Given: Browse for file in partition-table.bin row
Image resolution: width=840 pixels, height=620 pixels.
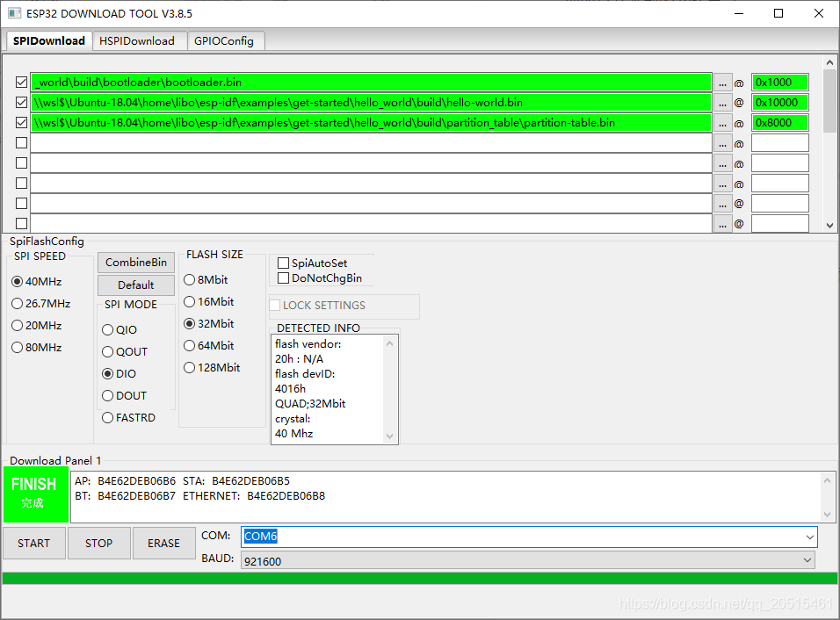Looking at the screenshot, I should (x=722, y=123).
